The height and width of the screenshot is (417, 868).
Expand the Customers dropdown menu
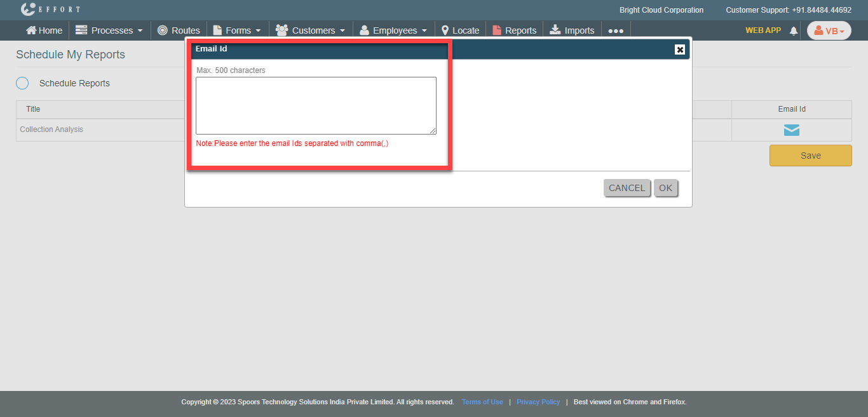(x=310, y=30)
